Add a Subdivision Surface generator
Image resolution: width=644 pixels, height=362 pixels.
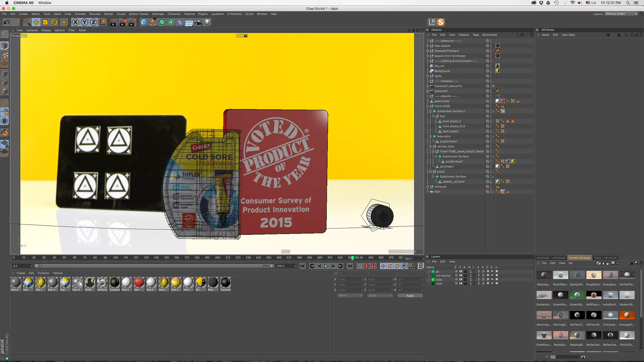[x=162, y=22]
